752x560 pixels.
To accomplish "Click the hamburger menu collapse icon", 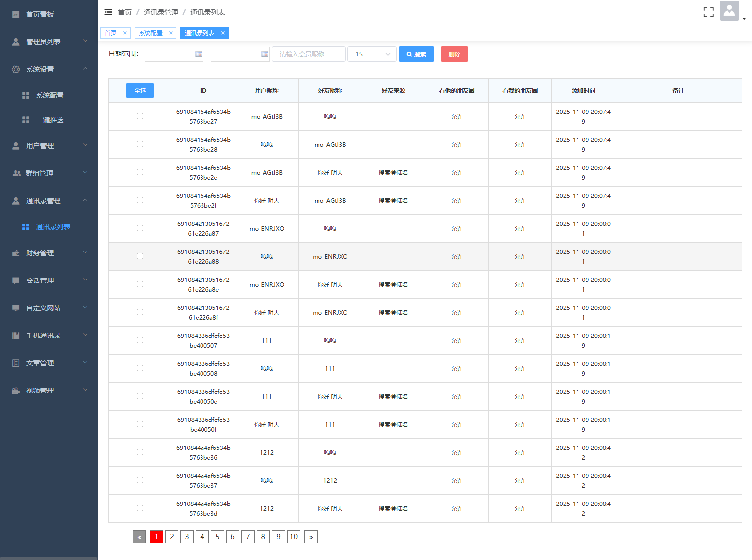I will 108,12.
